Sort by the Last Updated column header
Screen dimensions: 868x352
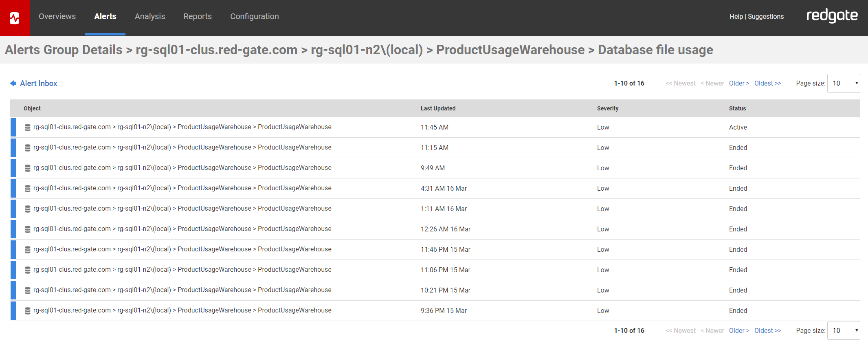click(438, 108)
